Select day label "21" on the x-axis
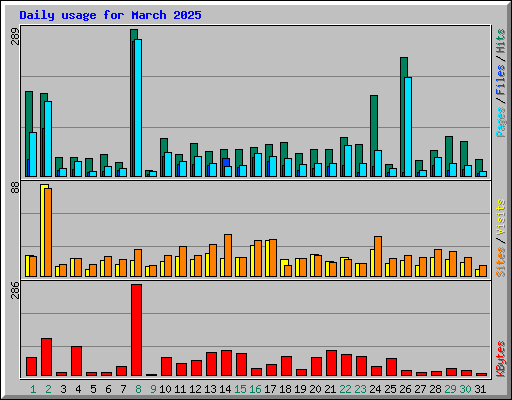 [330, 389]
